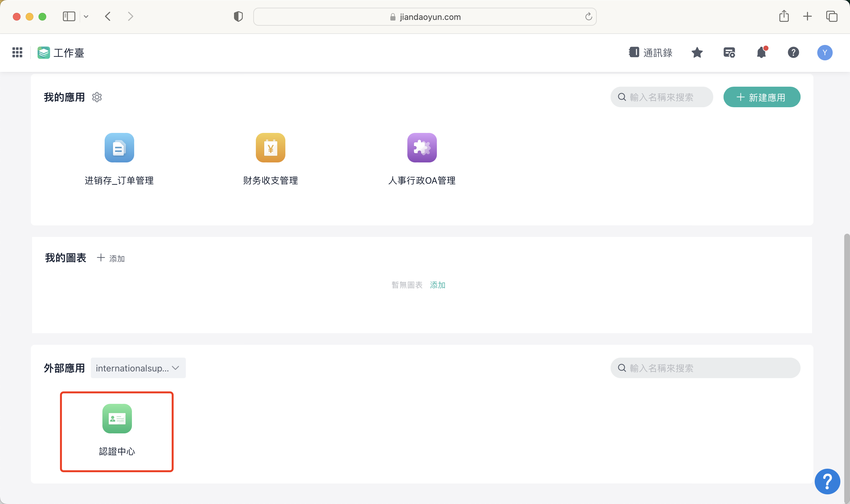Open the 财务收支管理 application icon
850x504 pixels.
coord(270,148)
